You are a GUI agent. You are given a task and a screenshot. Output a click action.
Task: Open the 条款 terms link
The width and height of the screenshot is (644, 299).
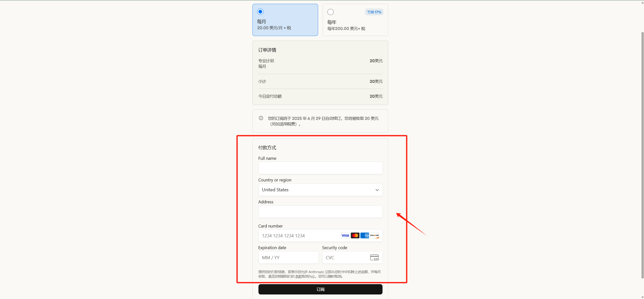click(298, 276)
